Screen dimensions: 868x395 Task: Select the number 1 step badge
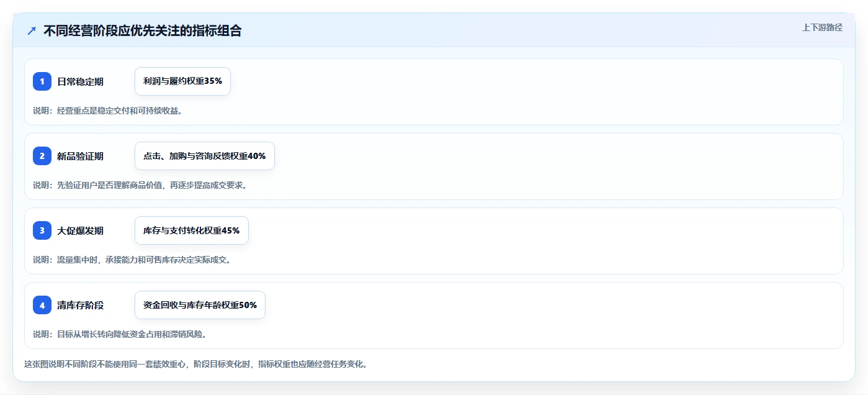tap(42, 81)
